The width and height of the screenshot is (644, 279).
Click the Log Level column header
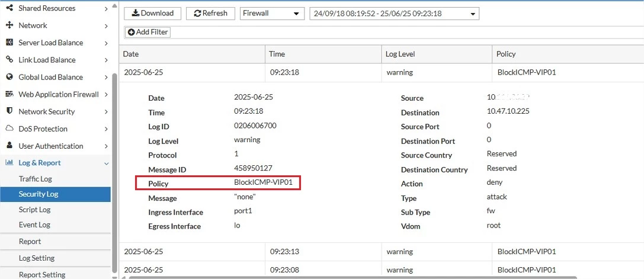437,54
